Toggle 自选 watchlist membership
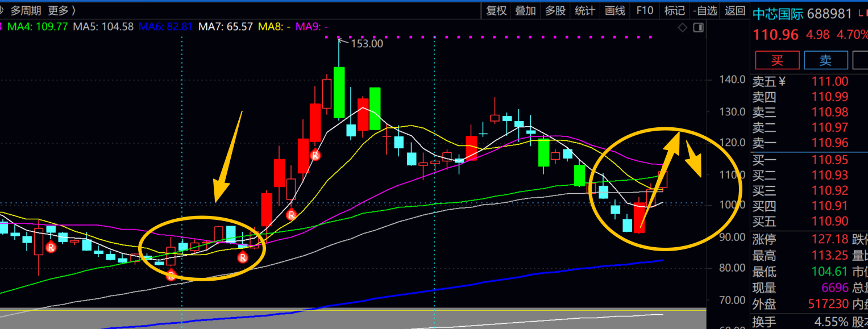868x329 pixels. coord(705,10)
